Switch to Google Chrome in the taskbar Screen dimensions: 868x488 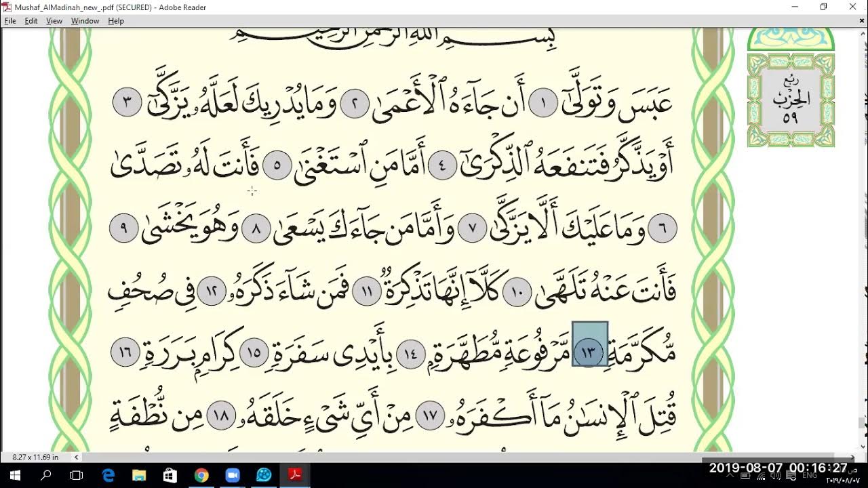(201, 475)
